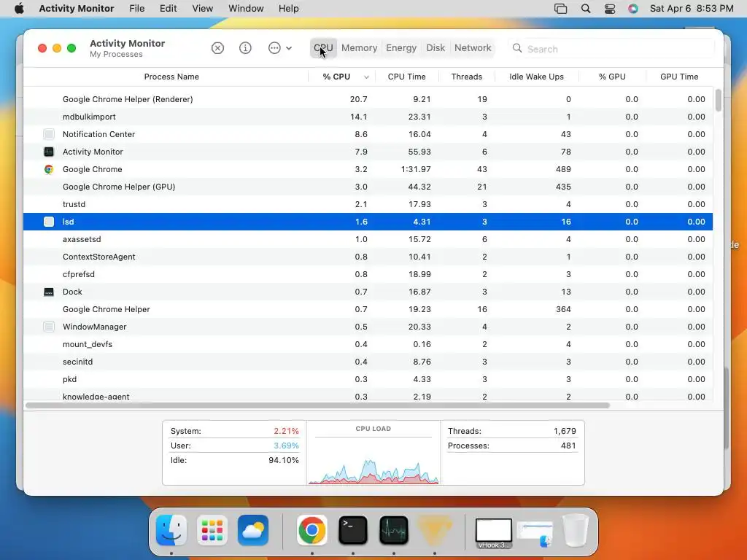
Task: Open Terminal from the Dock
Action: click(353, 530)
